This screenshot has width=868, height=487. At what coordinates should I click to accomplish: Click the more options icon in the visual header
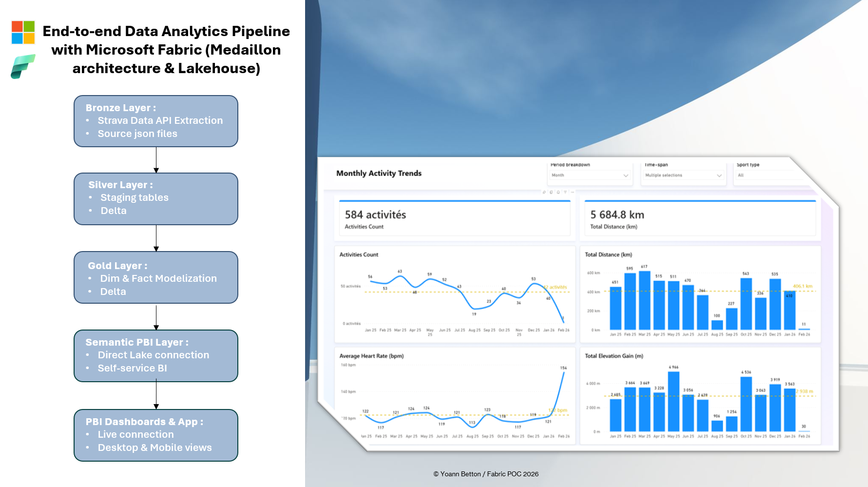coord(572,192)
